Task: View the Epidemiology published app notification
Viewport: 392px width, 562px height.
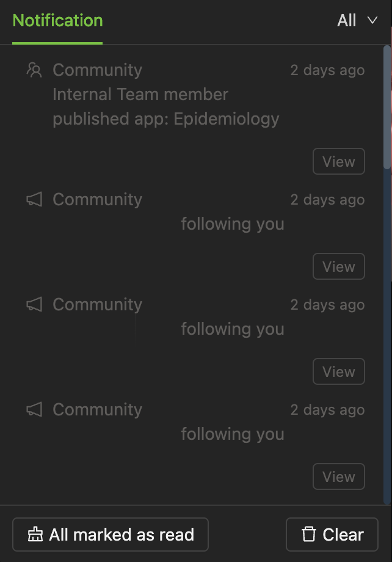Action: point(338,162)
